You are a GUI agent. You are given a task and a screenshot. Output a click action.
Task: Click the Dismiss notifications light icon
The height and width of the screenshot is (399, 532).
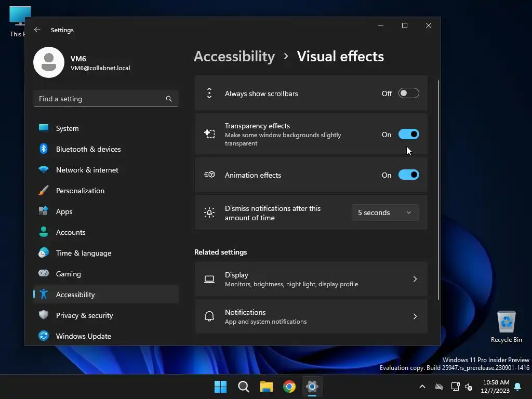pyautogui.click(x=209, y=212)
